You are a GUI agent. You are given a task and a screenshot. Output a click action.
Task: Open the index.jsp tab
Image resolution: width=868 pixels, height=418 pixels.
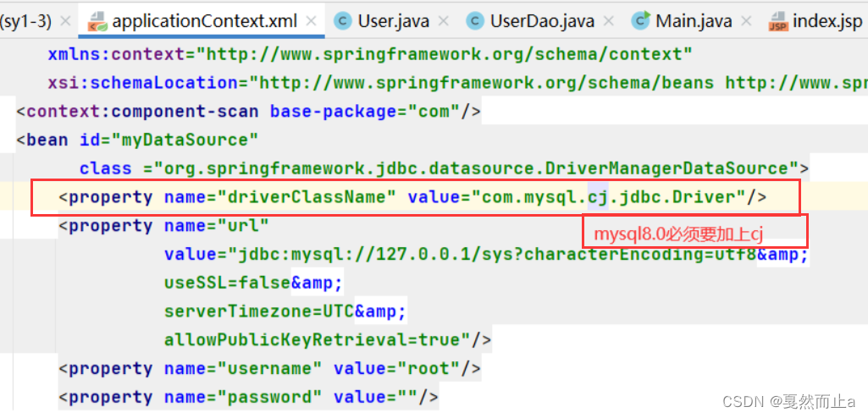click(x=828, y=21)
